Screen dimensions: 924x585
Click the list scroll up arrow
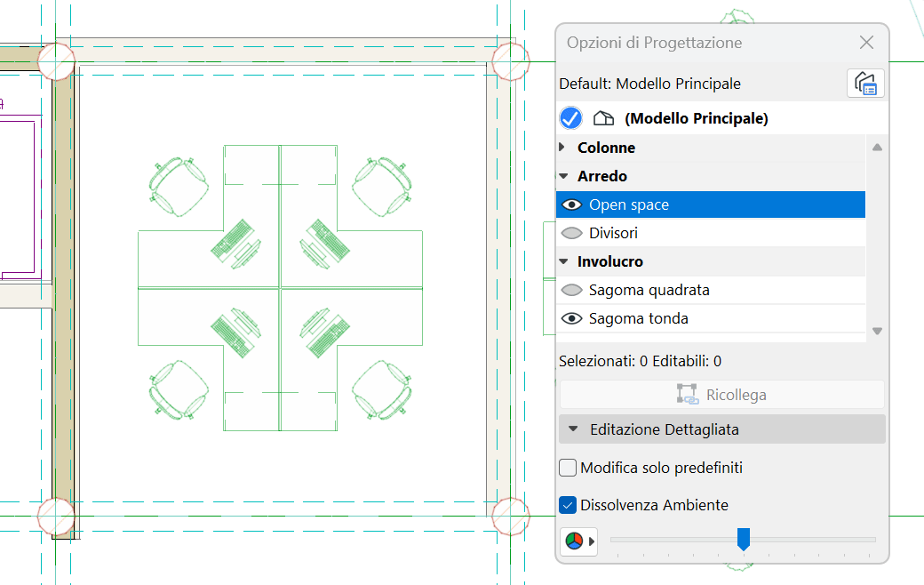(878, 148)
